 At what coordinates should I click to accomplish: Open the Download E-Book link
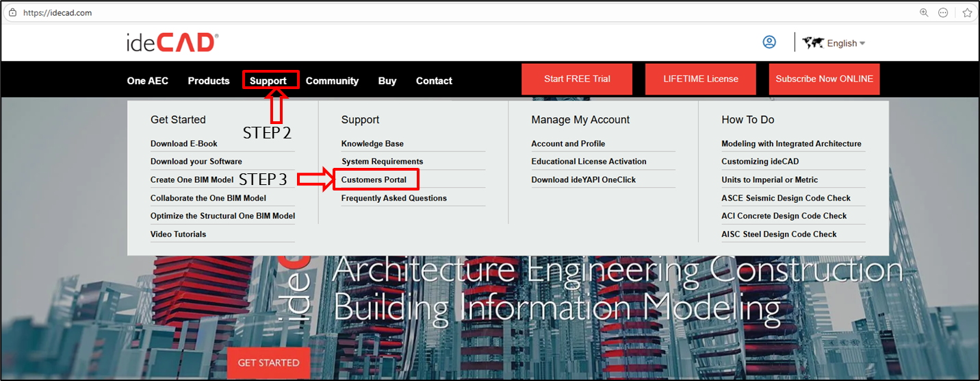[184, 144]
